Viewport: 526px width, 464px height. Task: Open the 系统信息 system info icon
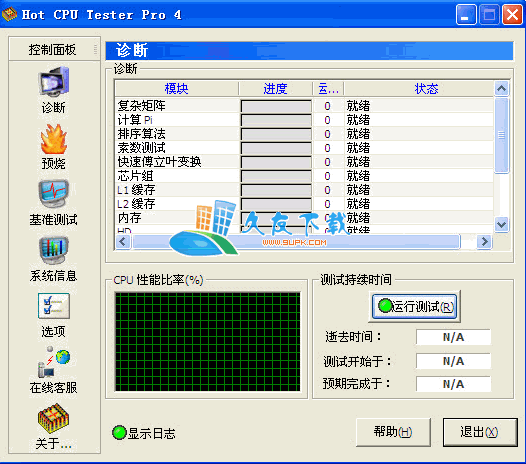pyautogui.click(x=54, y=250)
